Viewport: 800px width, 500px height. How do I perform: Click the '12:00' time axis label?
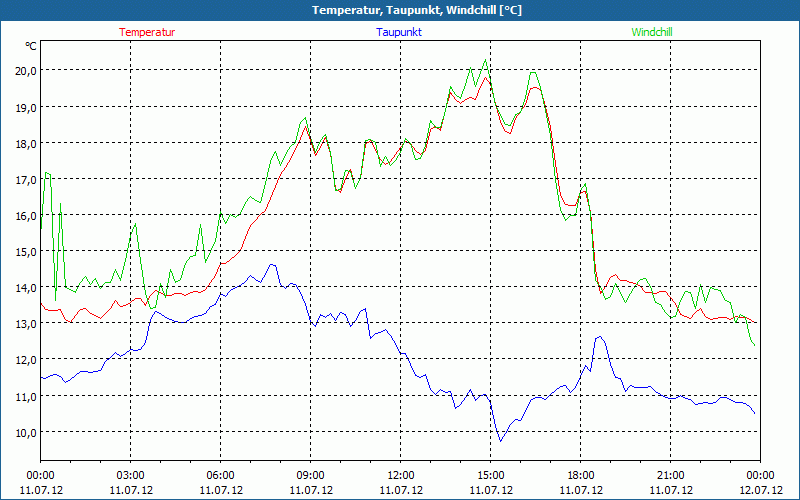[x=401, y=476]
